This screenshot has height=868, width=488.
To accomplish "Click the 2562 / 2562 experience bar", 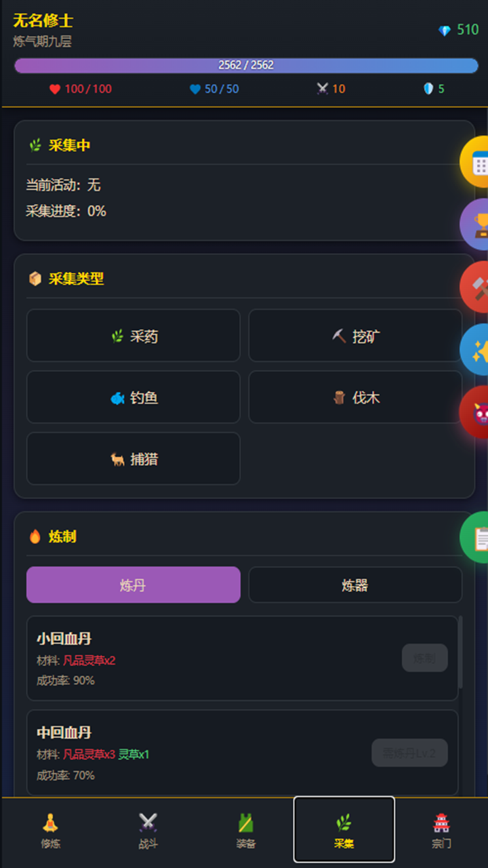I will 245,65.
